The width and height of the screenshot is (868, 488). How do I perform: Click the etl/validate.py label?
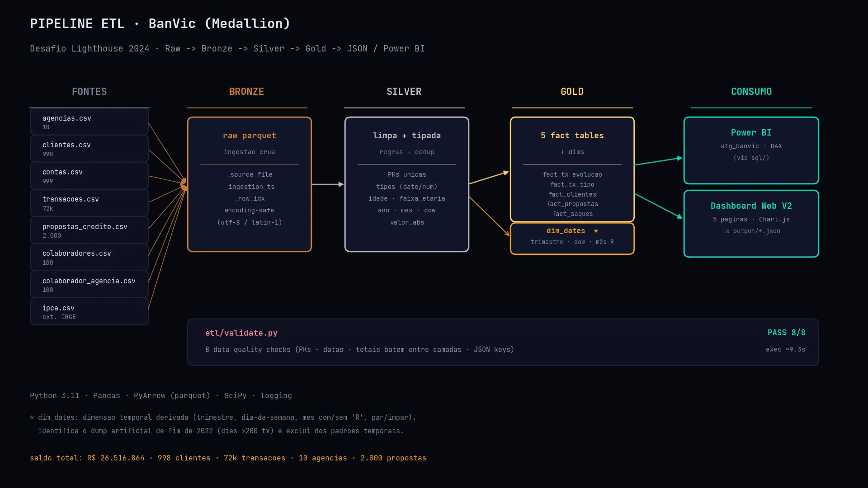click(241, 333)
